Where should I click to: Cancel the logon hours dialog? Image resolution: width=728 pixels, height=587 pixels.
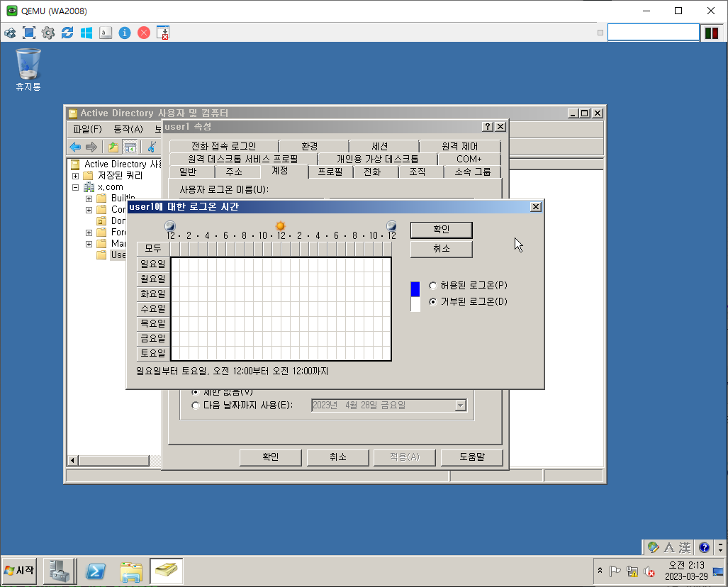441,249
